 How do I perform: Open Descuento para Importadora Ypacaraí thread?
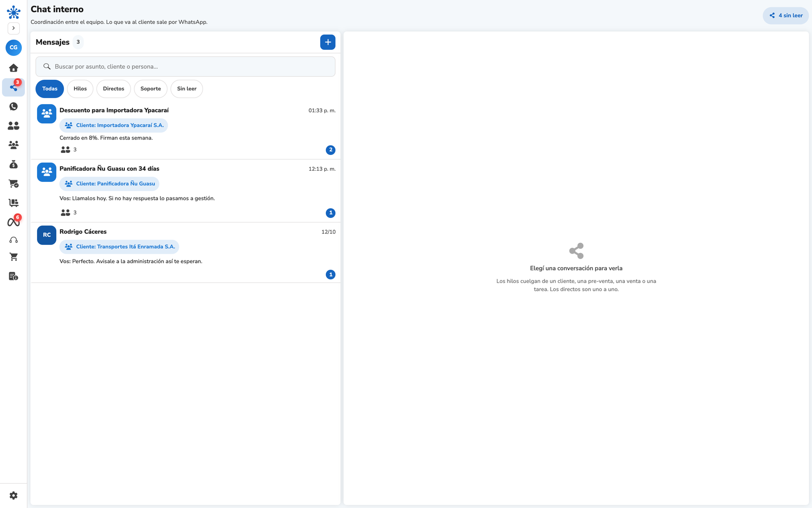(185, 130)
